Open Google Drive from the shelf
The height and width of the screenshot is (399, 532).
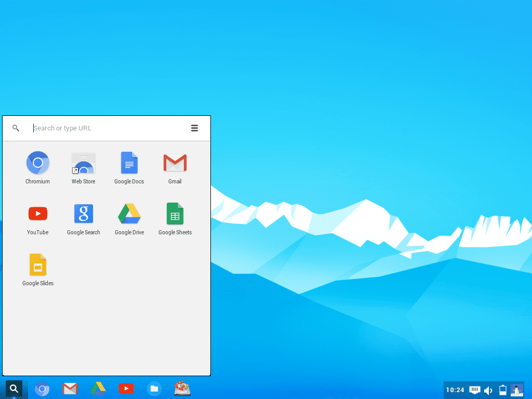click(98, 388)
